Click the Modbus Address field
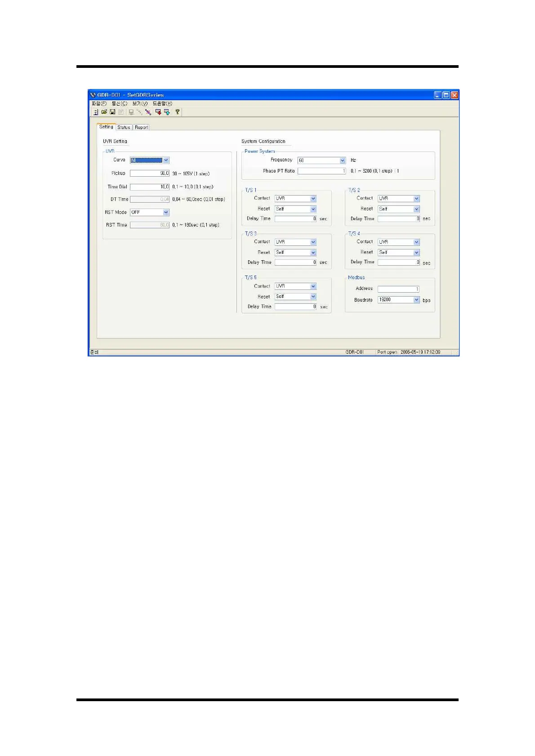 click(x=399, y=289)
